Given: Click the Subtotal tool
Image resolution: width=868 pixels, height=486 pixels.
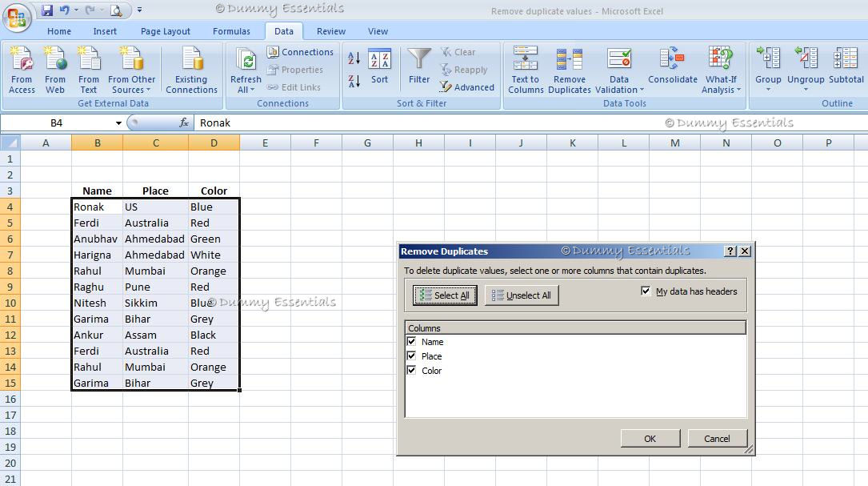Looking at the screenshot, I should click(x=846, y=66).
